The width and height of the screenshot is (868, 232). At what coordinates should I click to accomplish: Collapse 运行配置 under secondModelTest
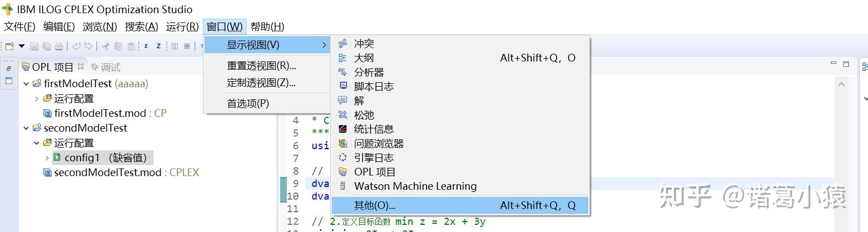click(x=36, y=143)
